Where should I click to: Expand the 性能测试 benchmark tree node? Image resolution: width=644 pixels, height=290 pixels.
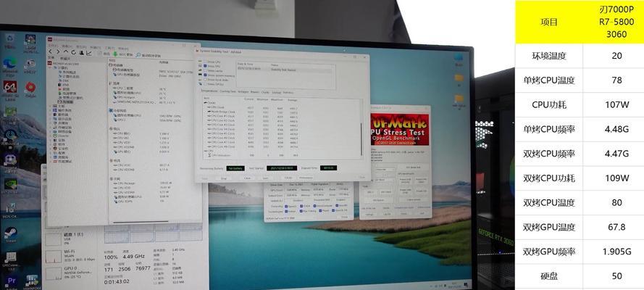click(50, 162)
